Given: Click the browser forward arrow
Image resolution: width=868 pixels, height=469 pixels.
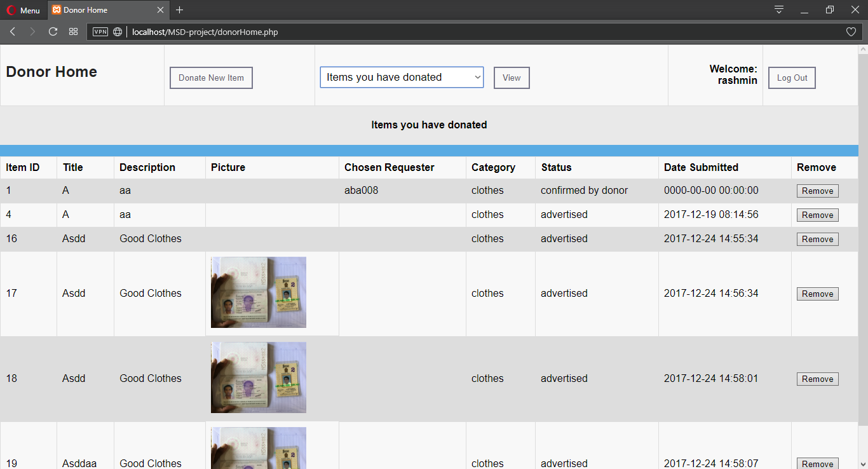Looking at the screenshot, I should tap(32, 32).
